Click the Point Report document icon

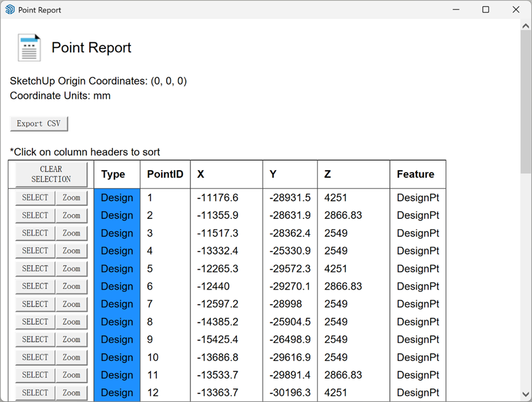[29, 47]
